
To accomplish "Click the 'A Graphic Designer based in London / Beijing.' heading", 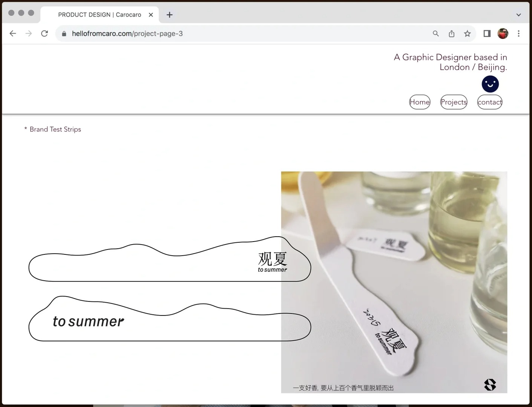I will pos(451,62).
